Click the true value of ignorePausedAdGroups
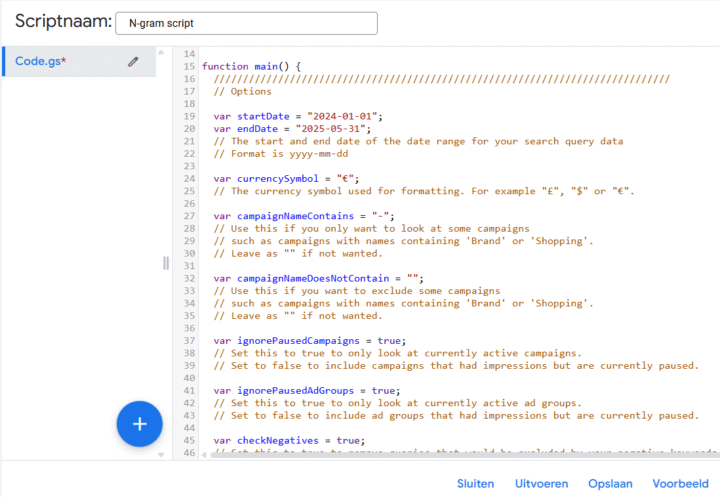The width and height of the screenshot is (720, 500). tap(383, 390)
